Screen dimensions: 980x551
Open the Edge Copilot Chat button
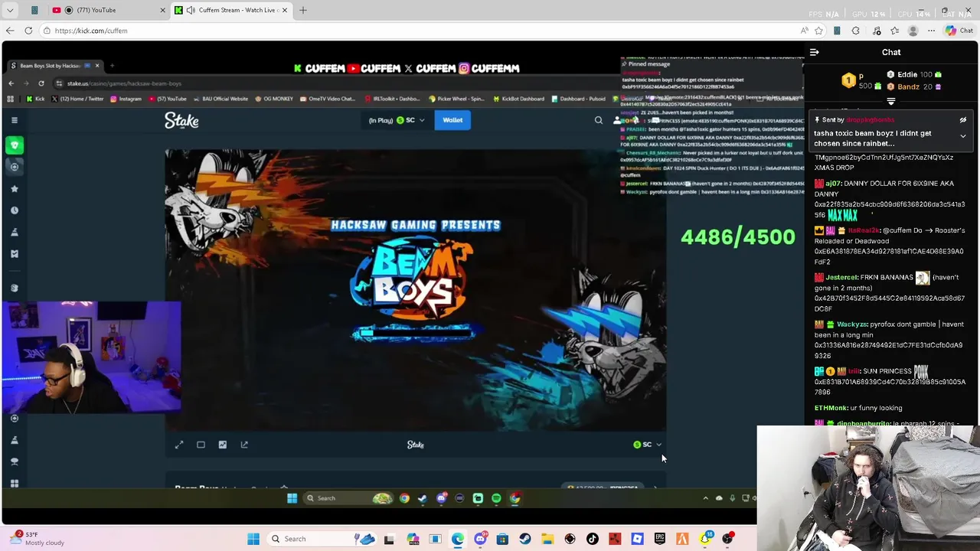(959, 31)
